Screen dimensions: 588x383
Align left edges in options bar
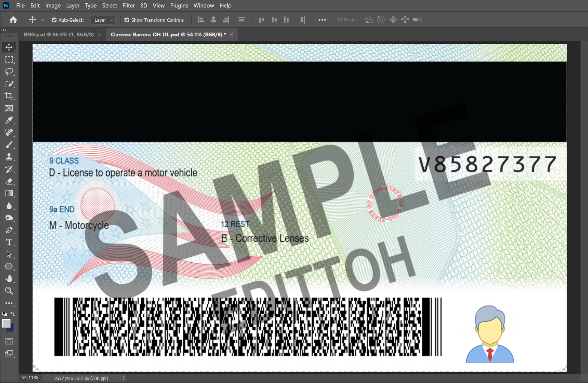coord(201,20)
